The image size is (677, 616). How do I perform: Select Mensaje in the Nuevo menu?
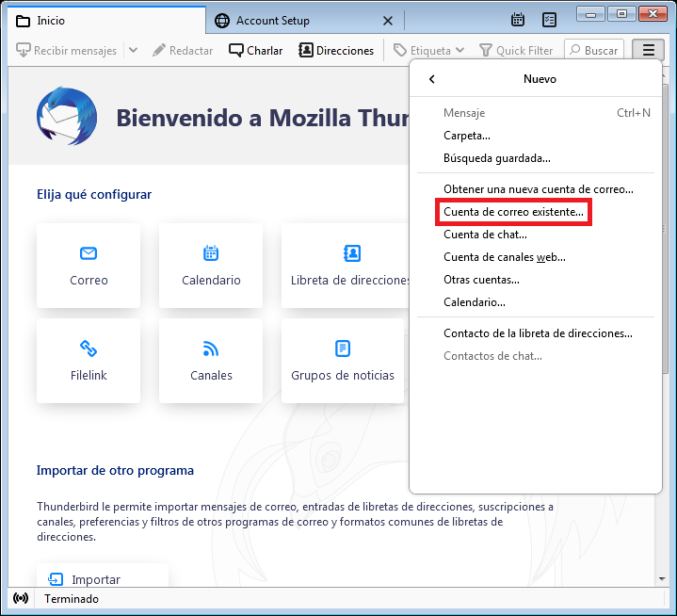(536, 113)
